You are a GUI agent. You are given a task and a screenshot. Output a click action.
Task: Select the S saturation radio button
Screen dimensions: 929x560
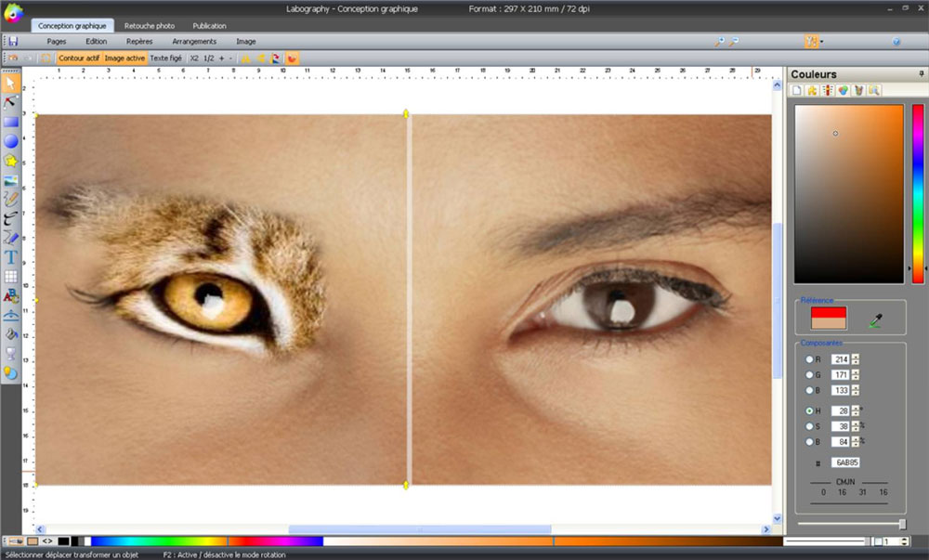pyautogui.click(x=809, y=426)
